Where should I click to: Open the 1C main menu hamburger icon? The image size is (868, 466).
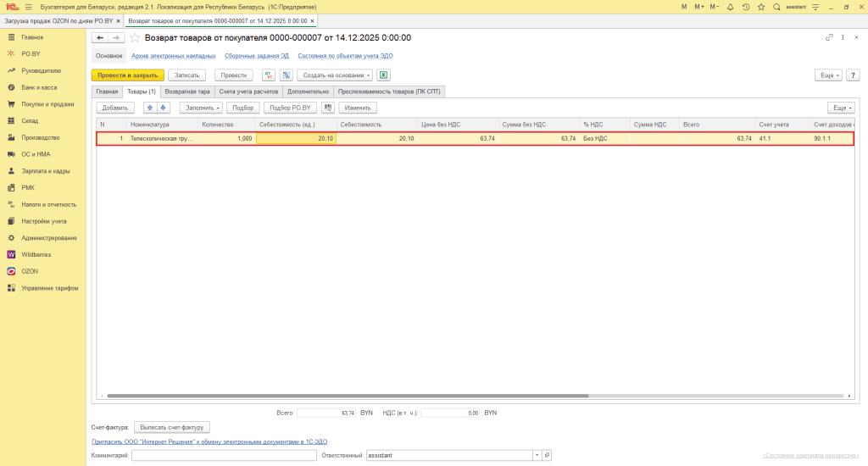(x=28, y=7)
